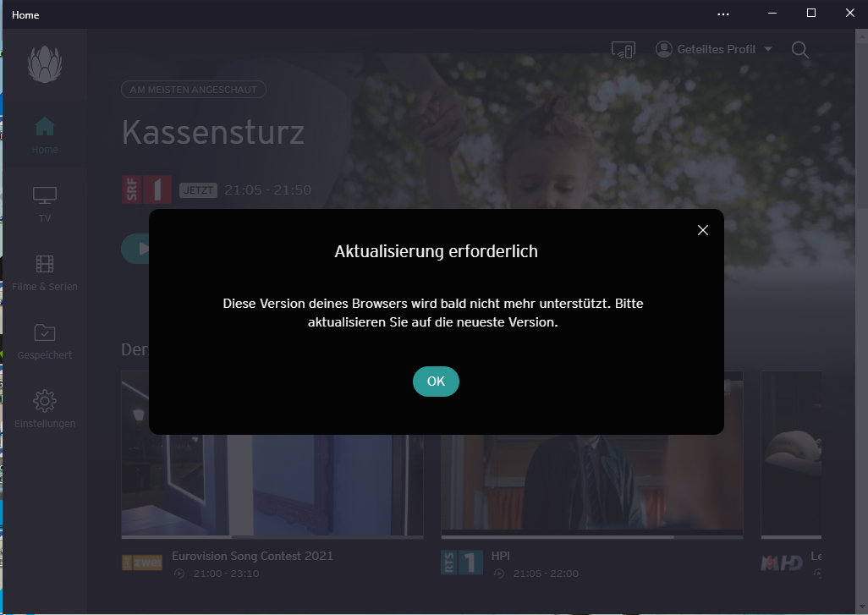Close the update required dialog
The width and height of the screenshot is (868, 615).
click(x=703, y=230)
